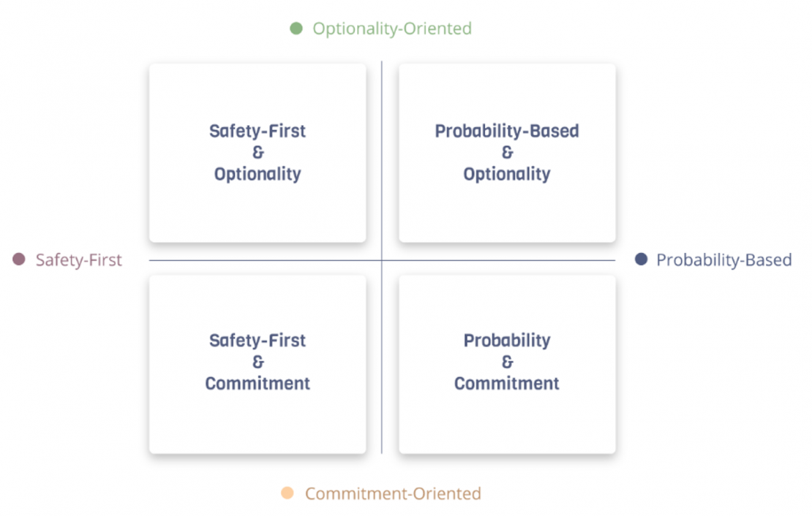Select the Safety-First axis label on left
The width and height of the screenshot is (812, 516).
[79, 260]
